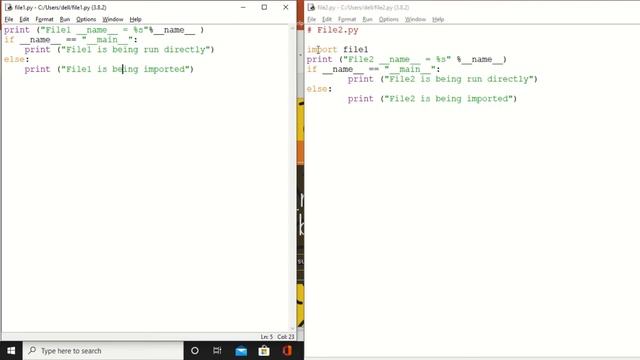The width and height of the screenshot is (640, 360).
Task: Open Task View on taskbar
Action: [x=217, y=351]
